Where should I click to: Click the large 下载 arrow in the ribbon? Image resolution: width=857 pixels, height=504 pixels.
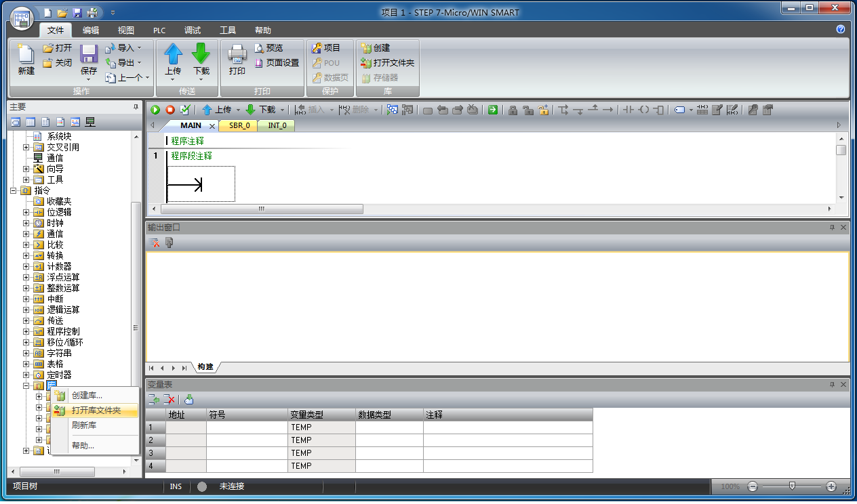201,54
